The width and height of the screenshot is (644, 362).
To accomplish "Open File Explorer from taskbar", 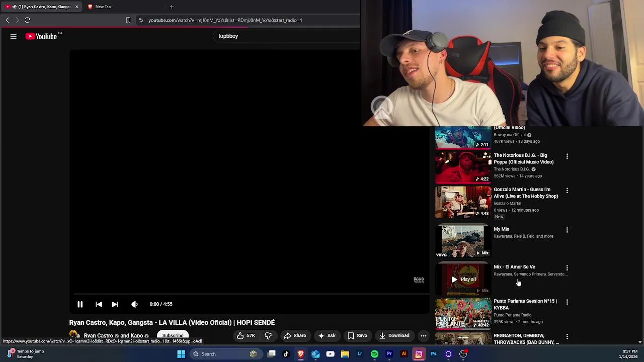I will click(x=345, y=354).
